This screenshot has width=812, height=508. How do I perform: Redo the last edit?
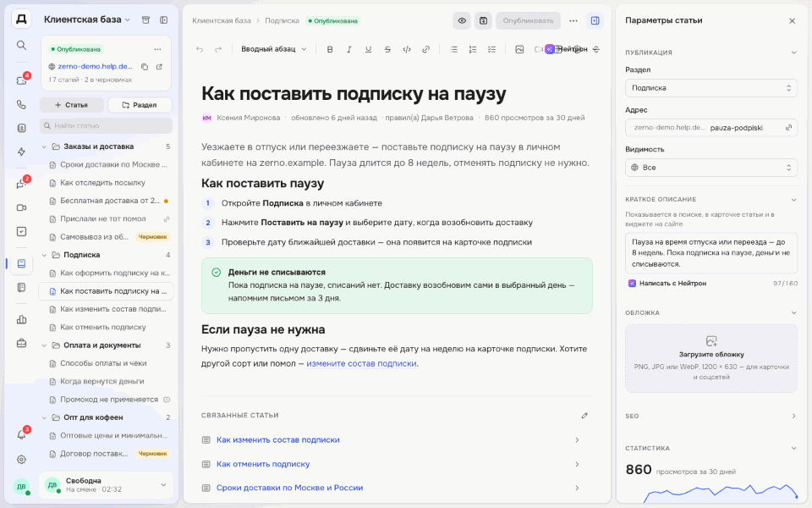[218, 49]
